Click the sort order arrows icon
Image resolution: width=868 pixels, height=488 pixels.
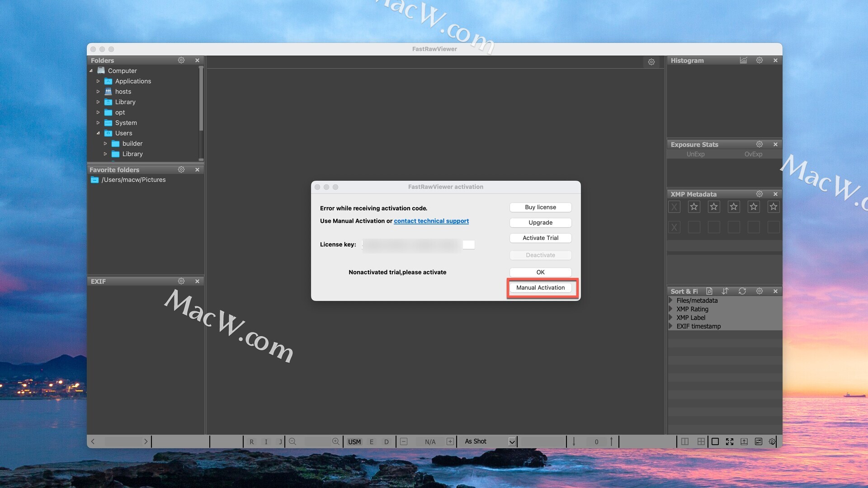pyautogui.click(x=725, y=291)
